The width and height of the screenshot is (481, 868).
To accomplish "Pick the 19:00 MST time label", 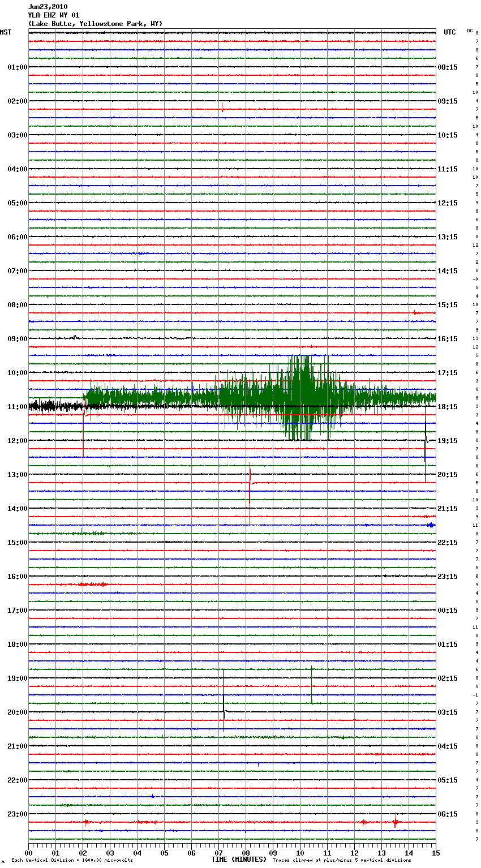I will 18,678.
